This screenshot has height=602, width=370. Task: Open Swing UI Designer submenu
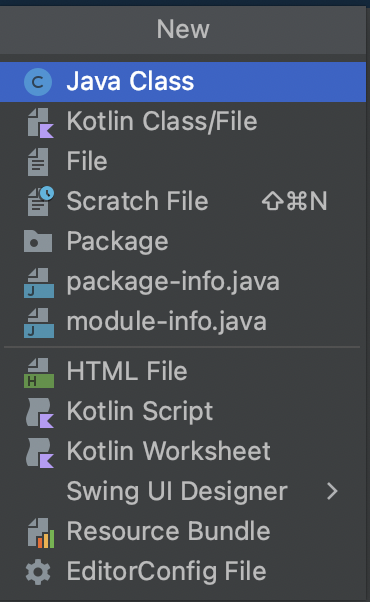tap(183, 491)
